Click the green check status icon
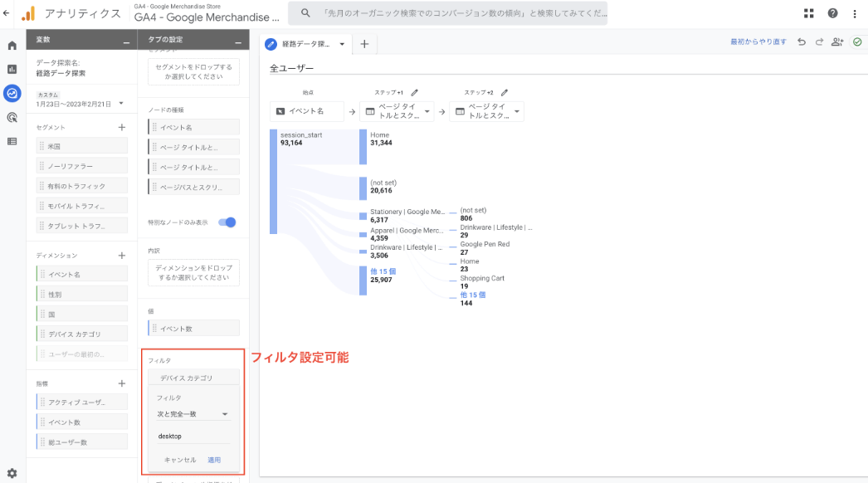868x483 pixels. (x=857, y=41)
